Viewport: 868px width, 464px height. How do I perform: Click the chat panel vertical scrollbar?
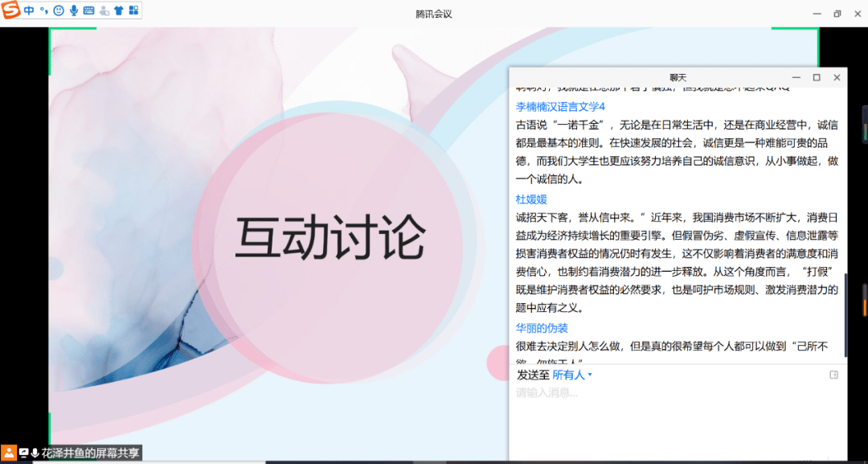point(845,315)
